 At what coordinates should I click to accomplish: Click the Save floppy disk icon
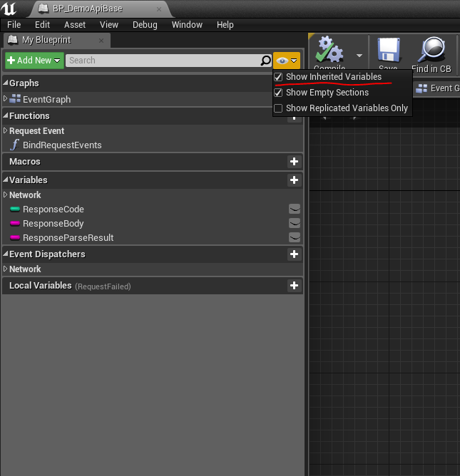(389, 50)
